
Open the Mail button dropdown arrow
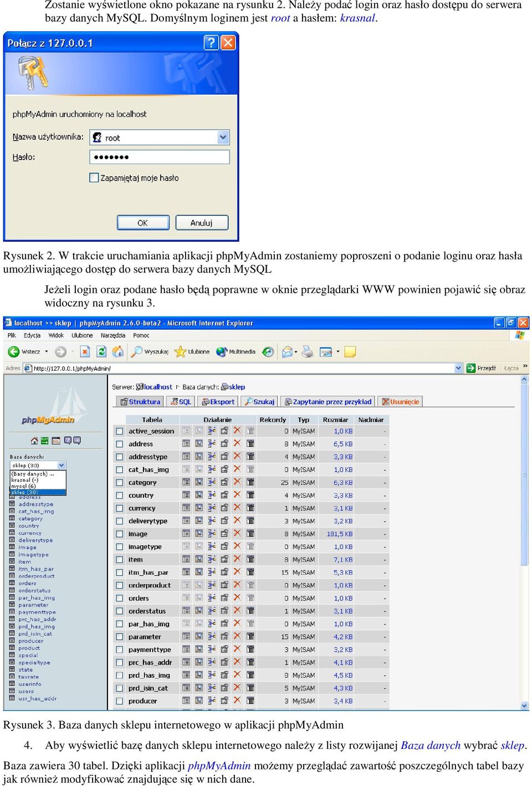pos(296,351)
